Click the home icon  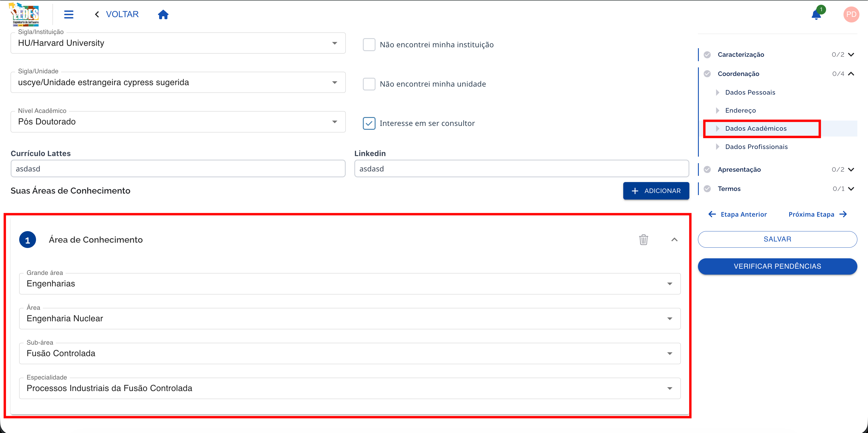pyautogui.click(x=163, y=14)
